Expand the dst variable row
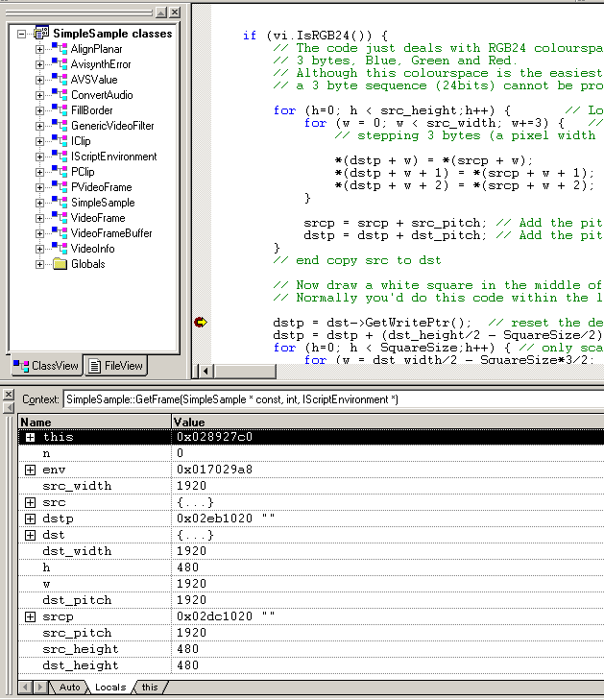The width and height of the screenshot is (604, 700). pos(30,535)
